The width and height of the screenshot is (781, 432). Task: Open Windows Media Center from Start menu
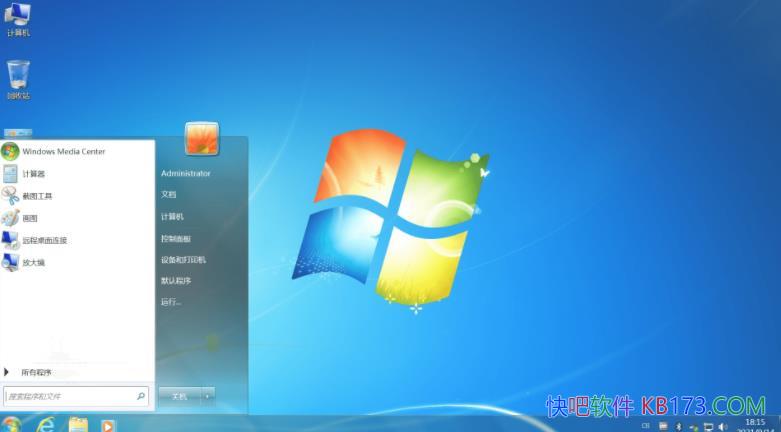(62, 152)
